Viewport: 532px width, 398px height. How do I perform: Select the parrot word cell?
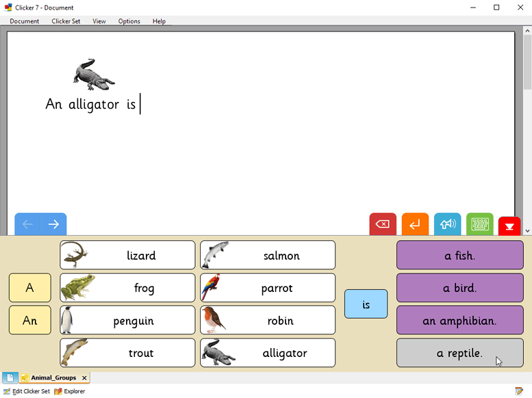coord(268,288)
